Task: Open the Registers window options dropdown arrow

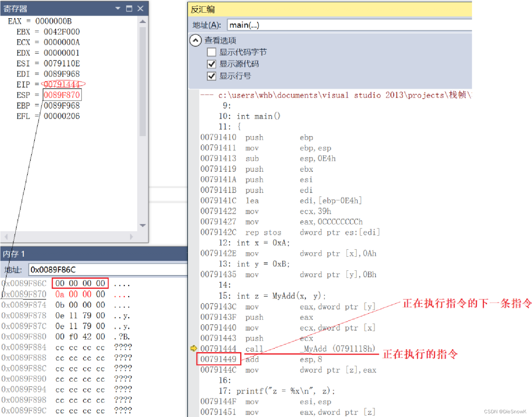Action: pos(118,8)
